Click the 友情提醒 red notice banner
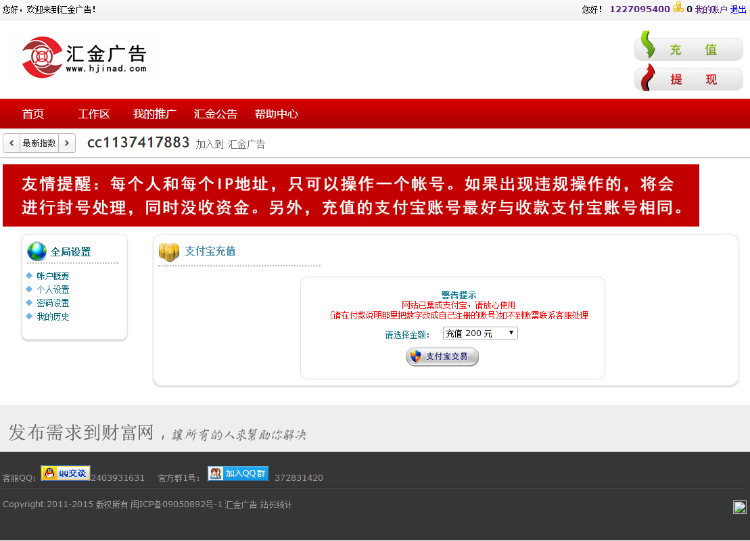This screenshot has height=541, width=750. [351, 195]
